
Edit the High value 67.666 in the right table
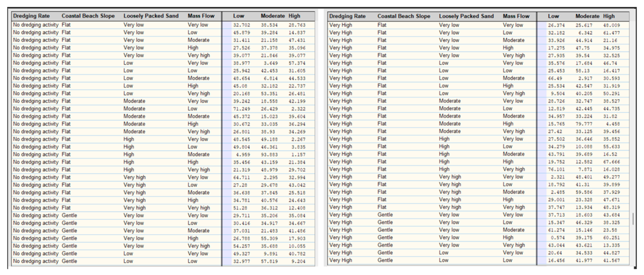[x=611, y=162]
